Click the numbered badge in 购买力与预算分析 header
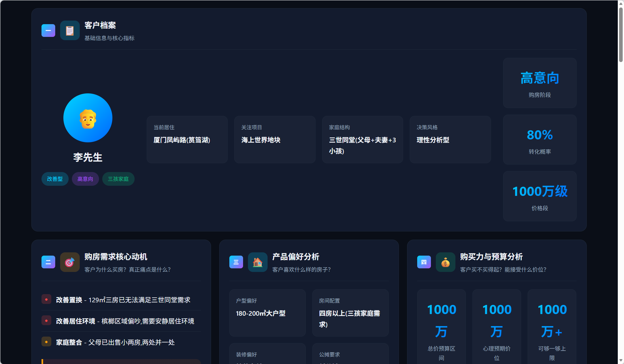The height and width of the screenshot is (364, 624). (423, 262)
